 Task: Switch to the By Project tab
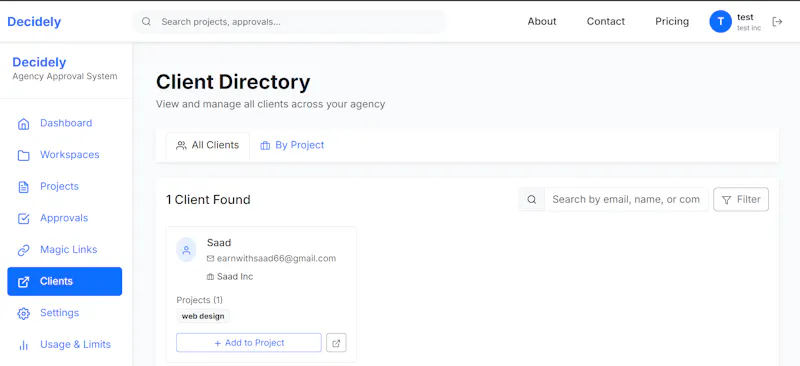[x=292, y=145]
